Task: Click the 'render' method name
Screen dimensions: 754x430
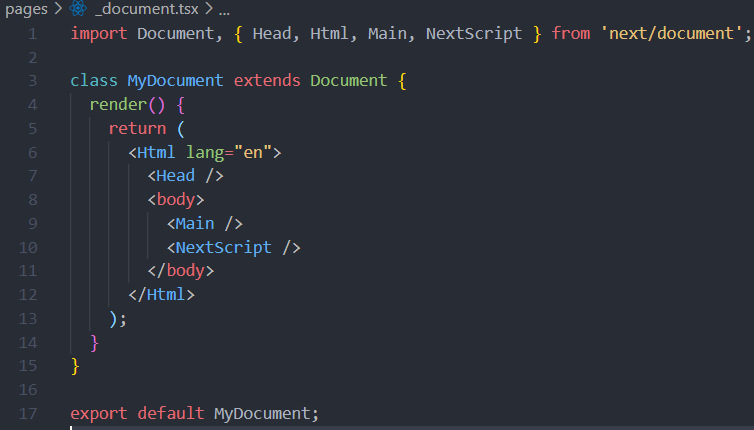Action: (x=118, y=104)
